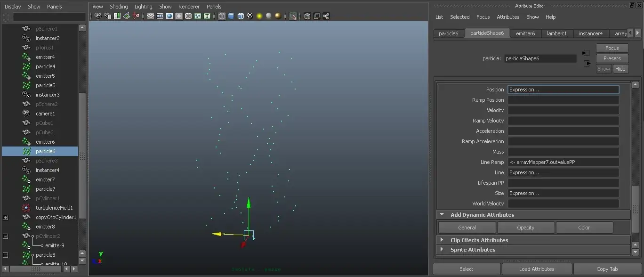Viewport: 644px width, 277px height.
Task: Click emitter4 node icon in outliner
Action: click(x=26, y=57)
